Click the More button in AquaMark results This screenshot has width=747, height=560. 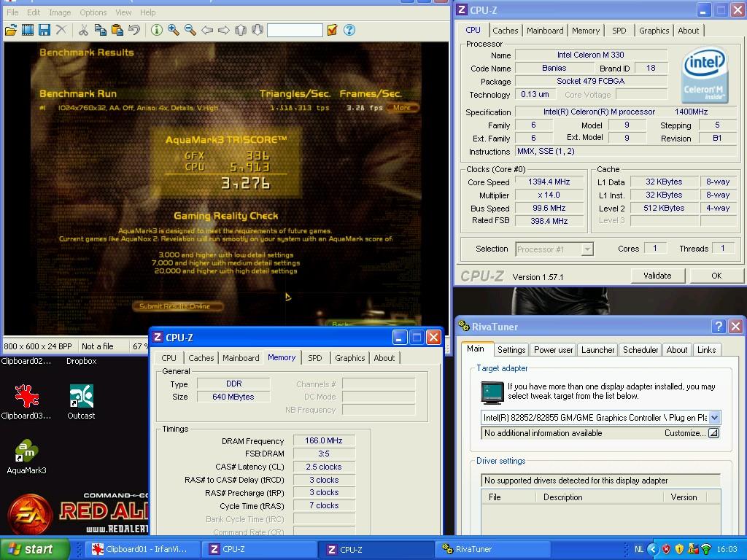402,108
